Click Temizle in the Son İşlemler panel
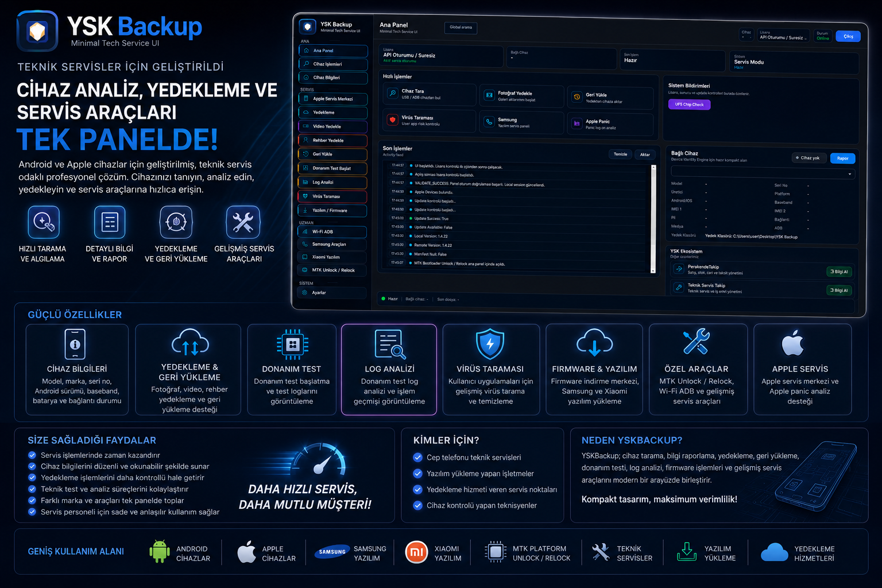 pyautogui.click(x=620, y=154)
